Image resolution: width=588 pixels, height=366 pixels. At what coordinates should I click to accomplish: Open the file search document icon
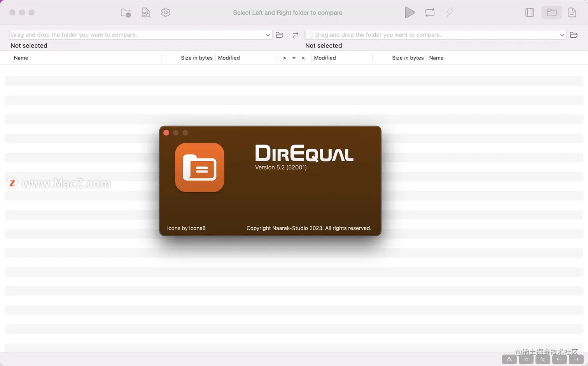coord(146,12)
